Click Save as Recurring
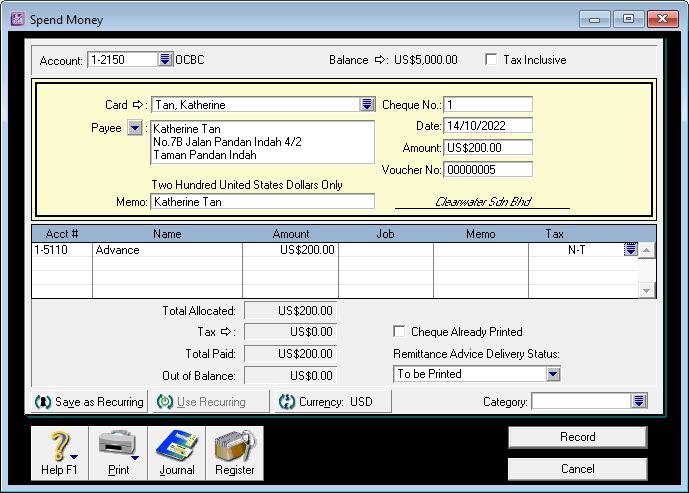This screenshot has width=689, height=493. coord(90,402)
